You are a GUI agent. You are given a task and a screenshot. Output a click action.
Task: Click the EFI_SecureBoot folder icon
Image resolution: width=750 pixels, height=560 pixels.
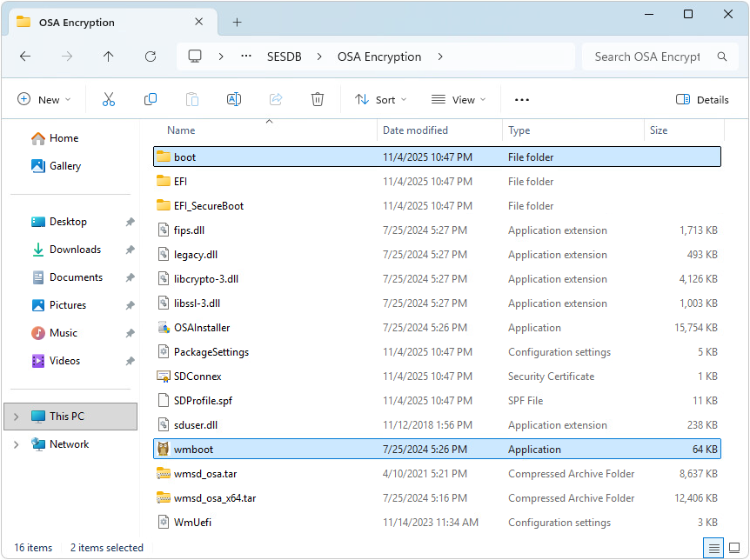point(164,205)
